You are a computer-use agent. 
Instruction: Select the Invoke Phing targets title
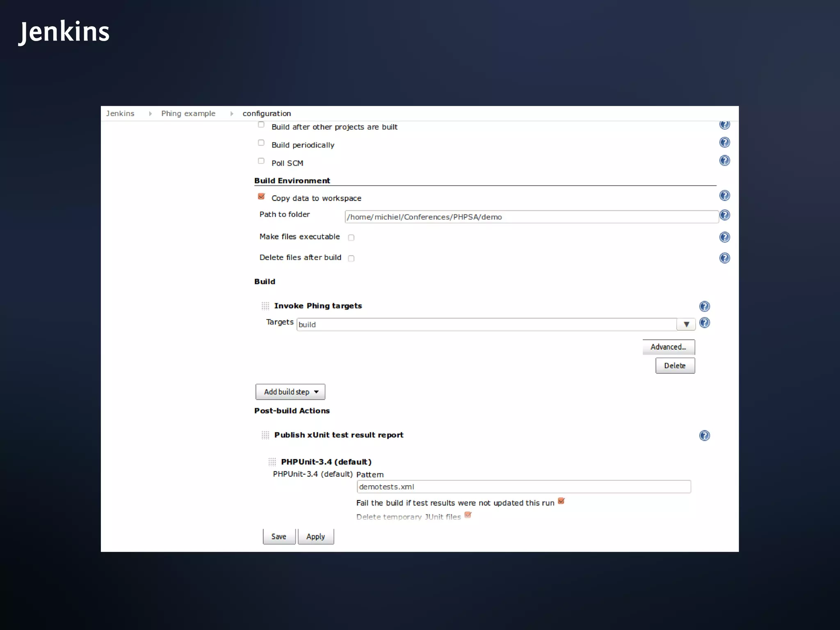[x=318, y=306]
